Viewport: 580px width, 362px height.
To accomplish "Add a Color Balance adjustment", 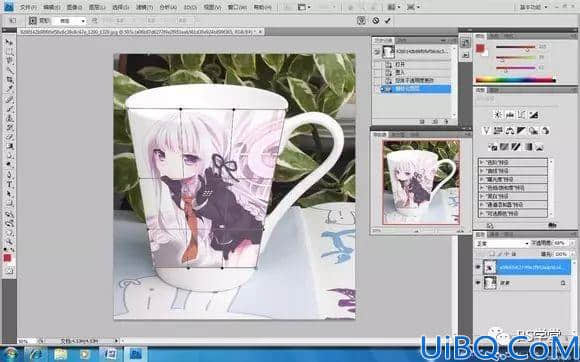I will coord(510,131).
